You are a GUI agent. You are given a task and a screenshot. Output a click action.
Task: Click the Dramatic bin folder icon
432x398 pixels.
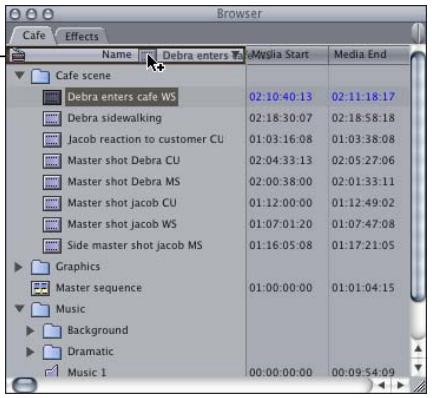(52, 352)
